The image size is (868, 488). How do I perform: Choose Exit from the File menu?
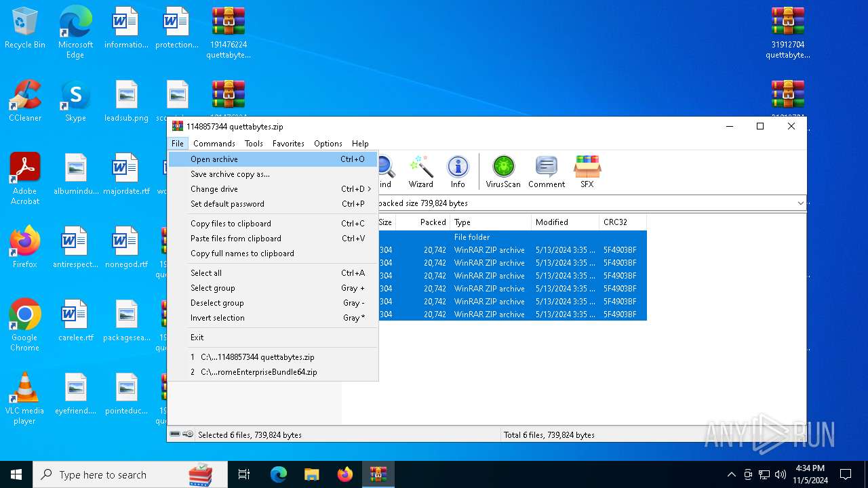click(272, 338)
